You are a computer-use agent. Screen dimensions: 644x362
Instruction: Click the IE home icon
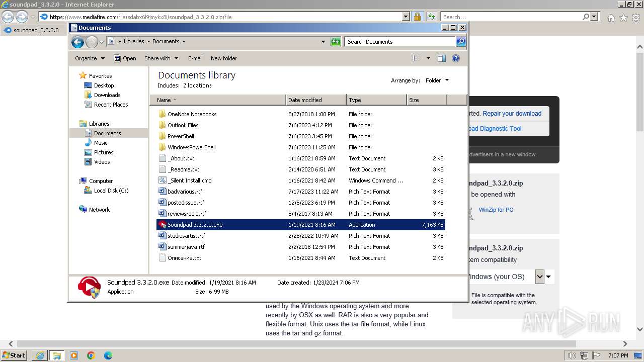pos(611,18)
